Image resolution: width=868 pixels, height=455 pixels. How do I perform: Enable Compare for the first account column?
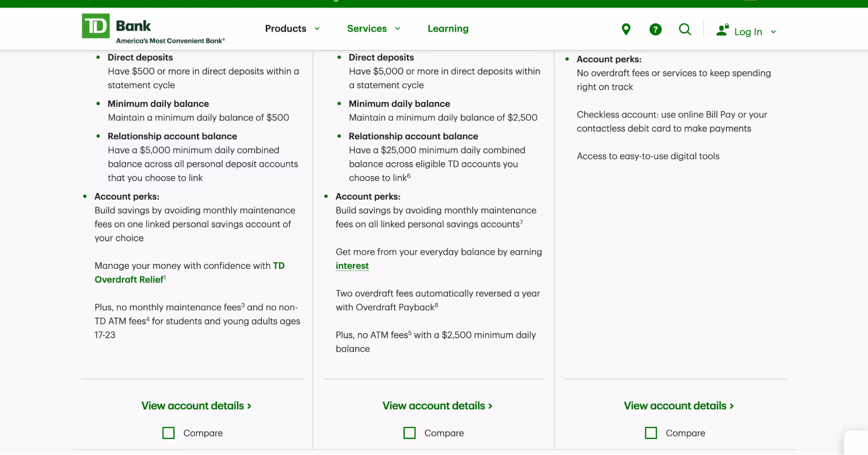coord(168,432)
